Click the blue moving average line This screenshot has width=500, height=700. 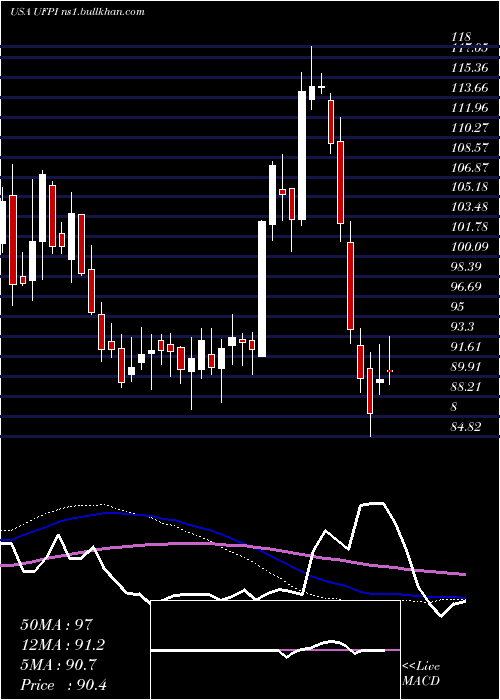tap(232, 538)
